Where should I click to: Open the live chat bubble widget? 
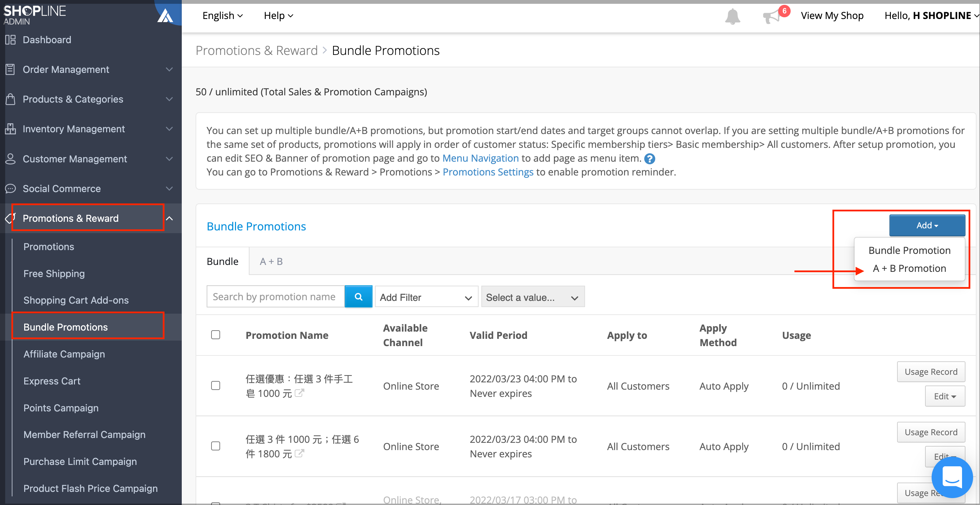tap(952, 477)
